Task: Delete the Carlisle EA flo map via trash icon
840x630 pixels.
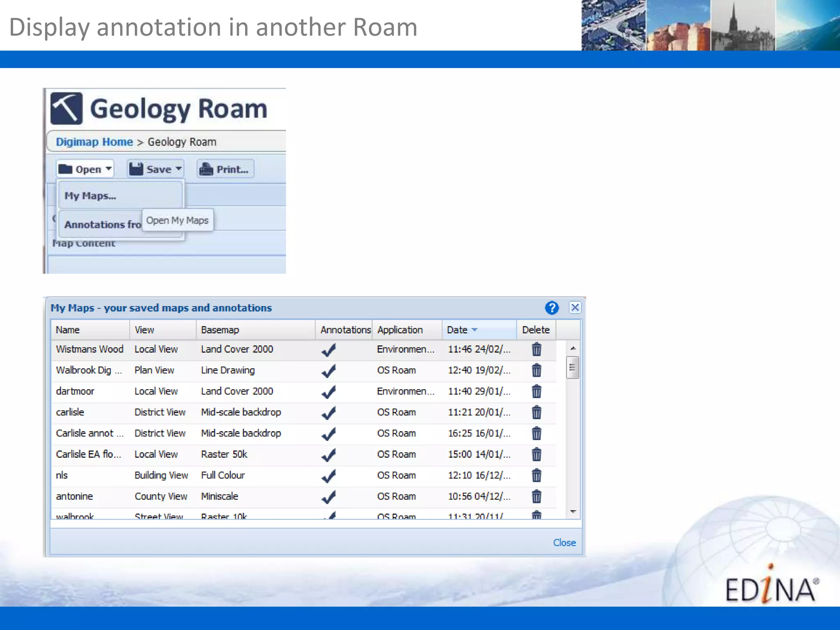Action: [536, 454]
